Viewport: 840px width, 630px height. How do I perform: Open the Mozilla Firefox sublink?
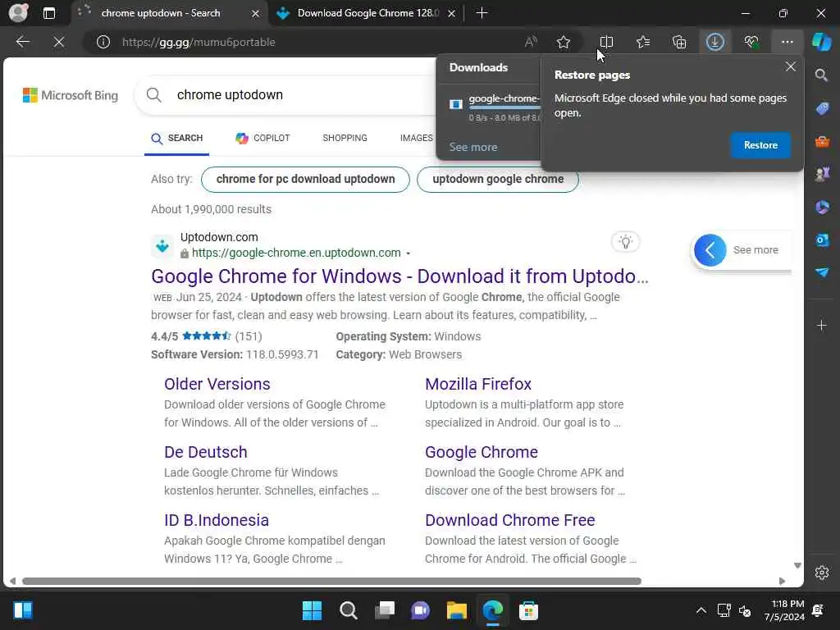coord(478,384)
